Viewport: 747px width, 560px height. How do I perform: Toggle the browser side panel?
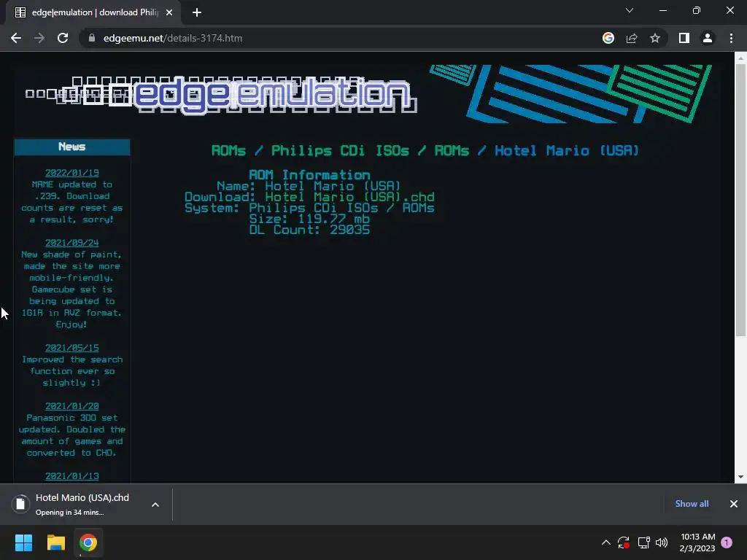[684, 38]
